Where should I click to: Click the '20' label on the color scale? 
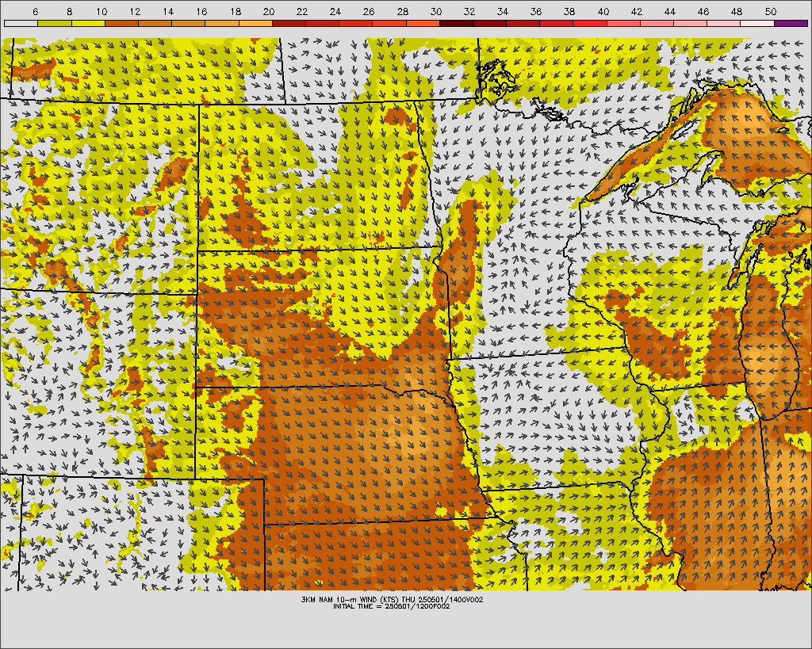coord(270,11)
